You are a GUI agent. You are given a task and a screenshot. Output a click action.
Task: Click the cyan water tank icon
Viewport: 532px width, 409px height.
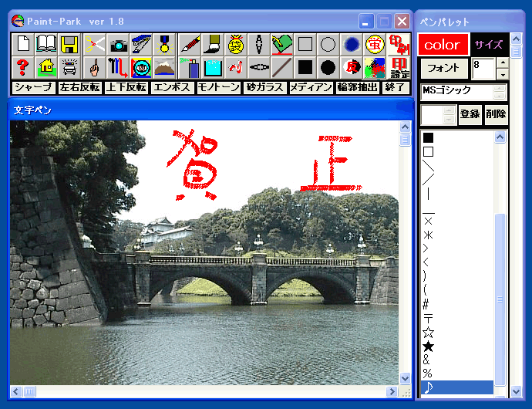213,67
